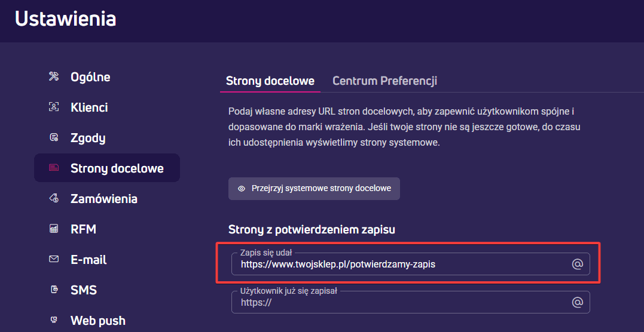Click the Klienci person icon in sidebar
Viewport: 644px width, 332px height.
click(54, 107)
